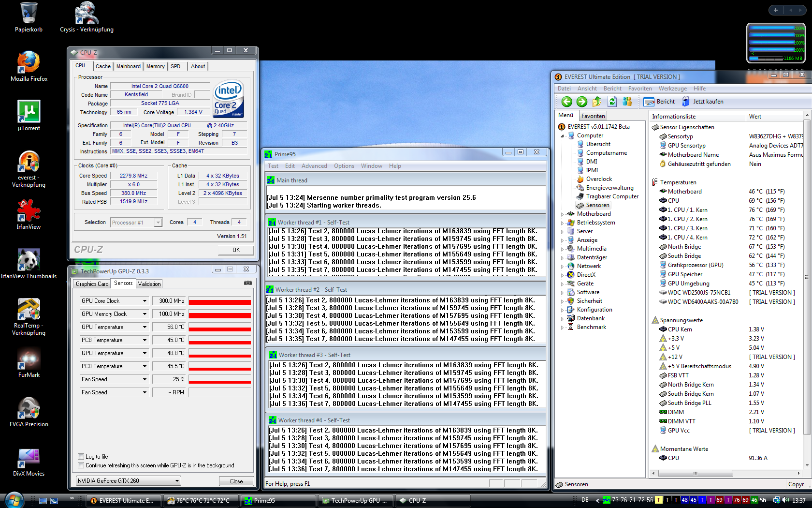Open the GPU Memory Clock sensor dropdown
Viewport: 812px width, 508px height.
[144, 314]
